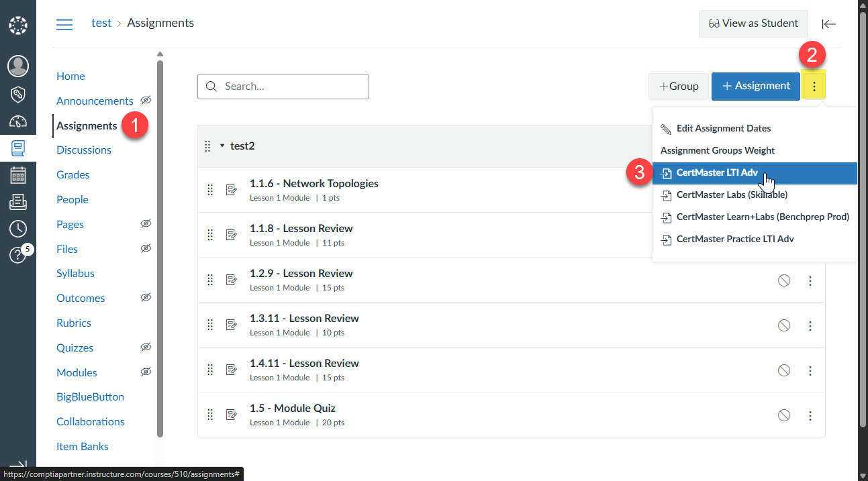This screenshot has height=481, width=868.
Task: Open the Inbox icon in global nav
Action: [18, 201]
